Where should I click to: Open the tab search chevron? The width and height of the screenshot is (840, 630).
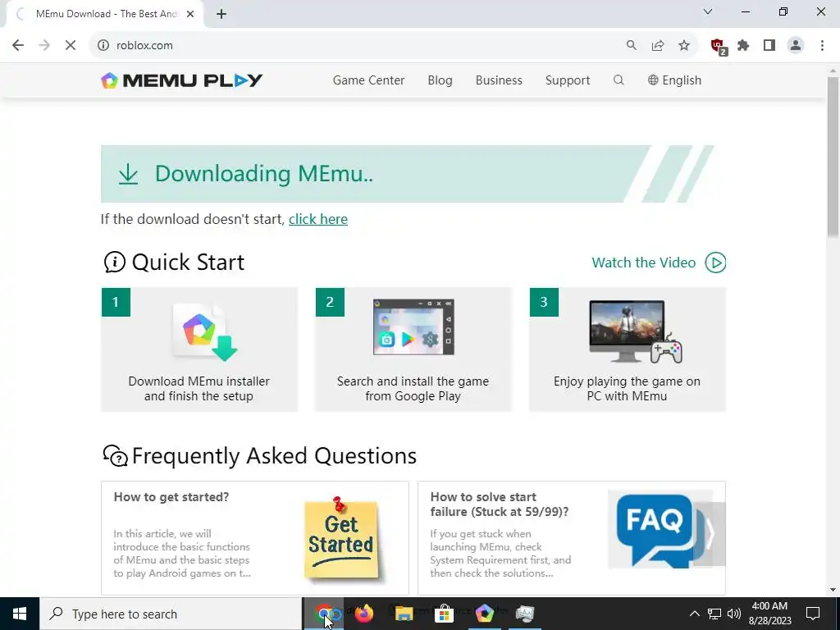pos(708,11)
